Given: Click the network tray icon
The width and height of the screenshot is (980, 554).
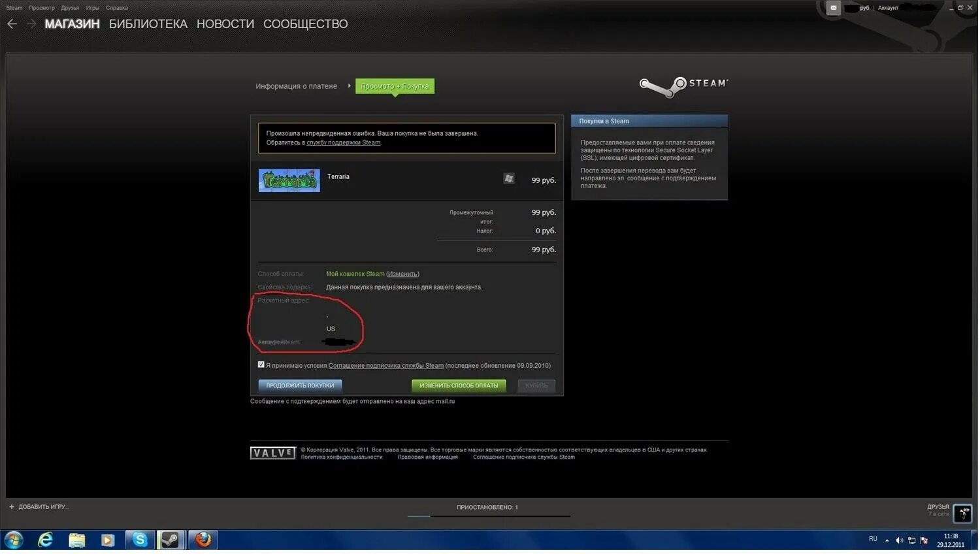Looking at the screenshot, I should (912, 540).
